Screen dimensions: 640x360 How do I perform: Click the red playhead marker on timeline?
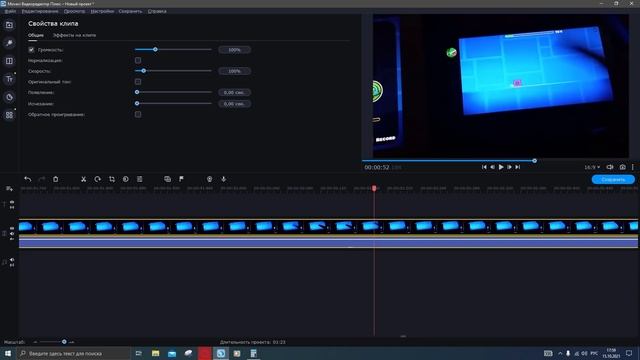[x=374, y=188]
